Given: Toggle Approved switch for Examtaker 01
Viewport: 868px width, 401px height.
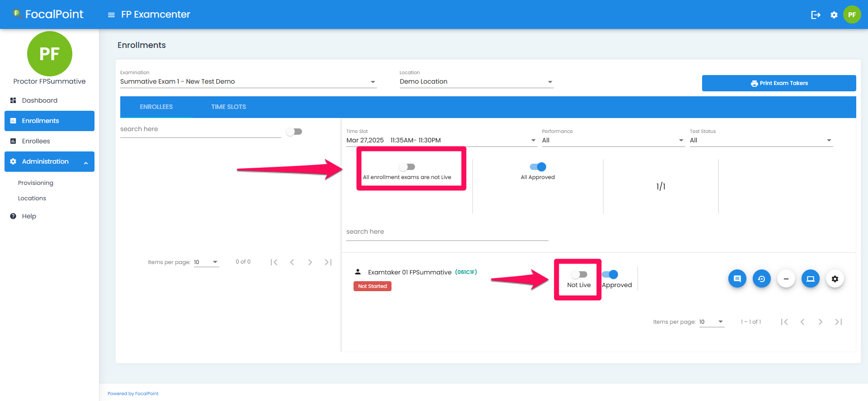Looking at the screenshot, I should (610, 274).
